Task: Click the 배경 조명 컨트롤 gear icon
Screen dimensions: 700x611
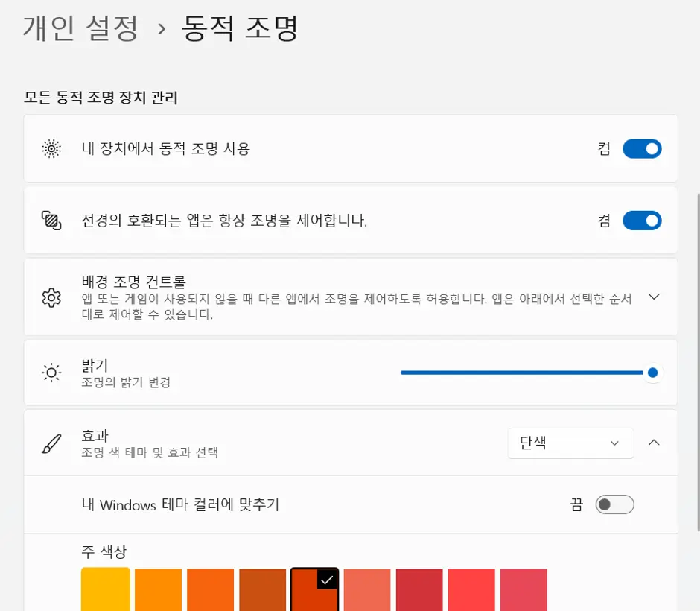Action: [51, 297]
